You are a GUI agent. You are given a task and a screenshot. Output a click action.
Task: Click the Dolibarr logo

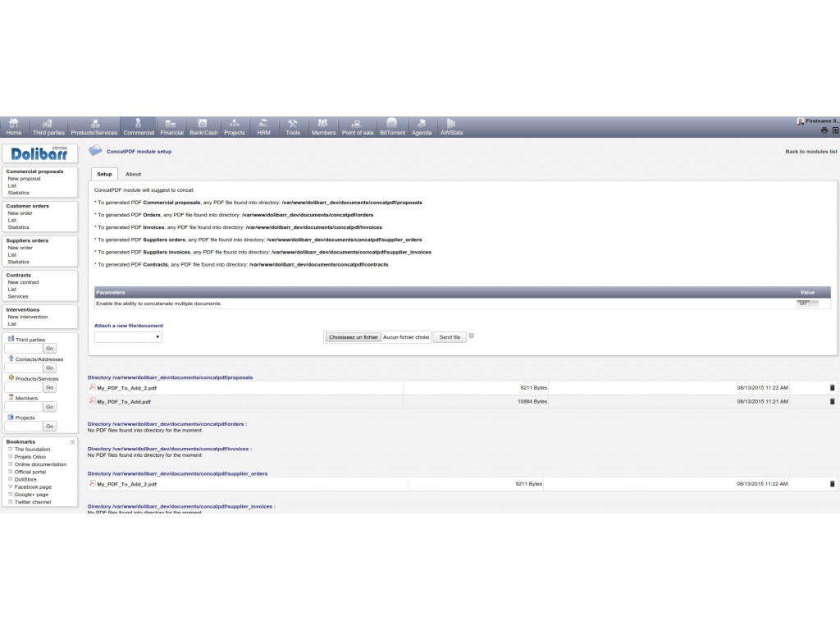39,153
